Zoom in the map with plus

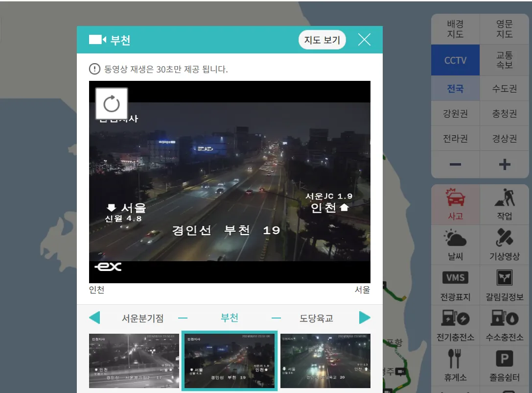click(x=505, y=164)
